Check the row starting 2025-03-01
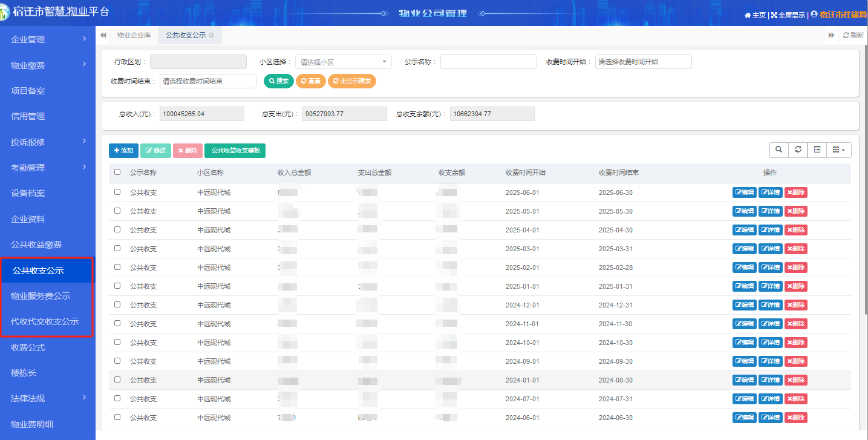Screen dimensions: 868x440 (x=117, y=248)
